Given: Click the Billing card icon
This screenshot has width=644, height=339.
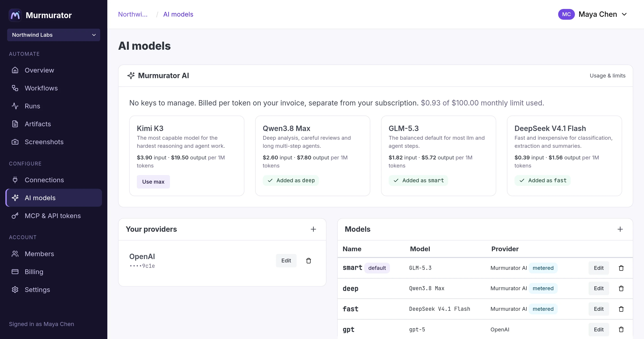Looking at the screenshot, I should [15, 272].
